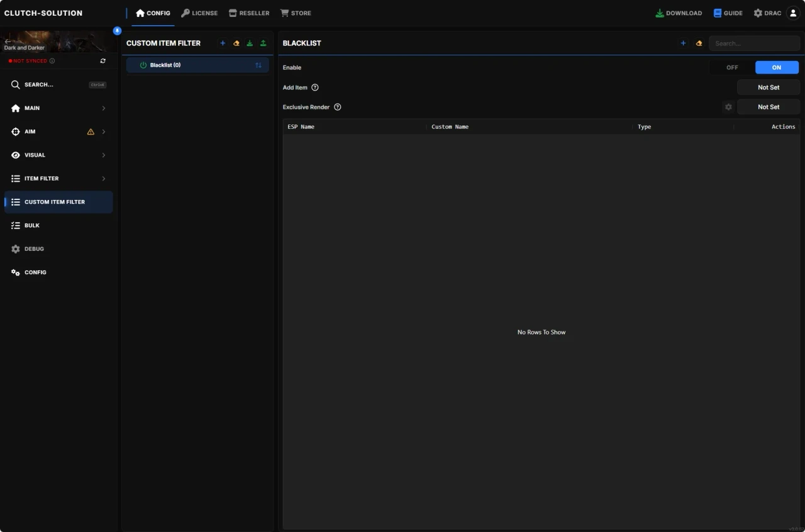Click the plus icon in BLACKLIST header

pyautogui.click(x=684, y=43)
